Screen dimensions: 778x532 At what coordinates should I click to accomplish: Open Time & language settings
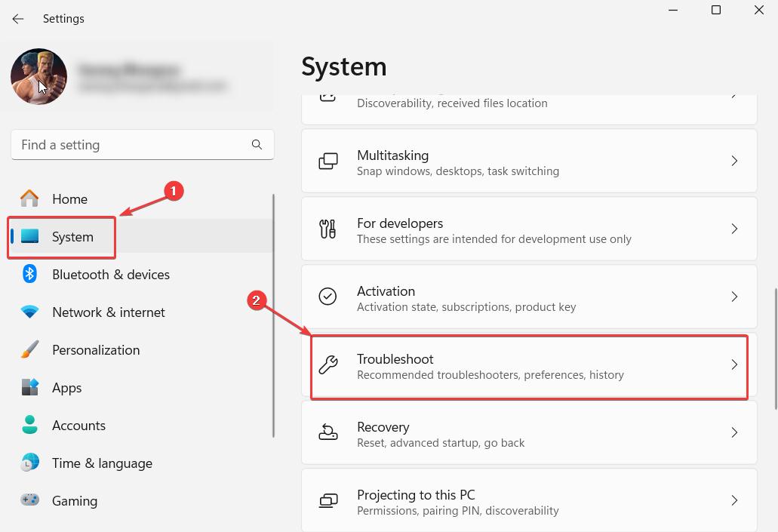[x=102, y=463]
